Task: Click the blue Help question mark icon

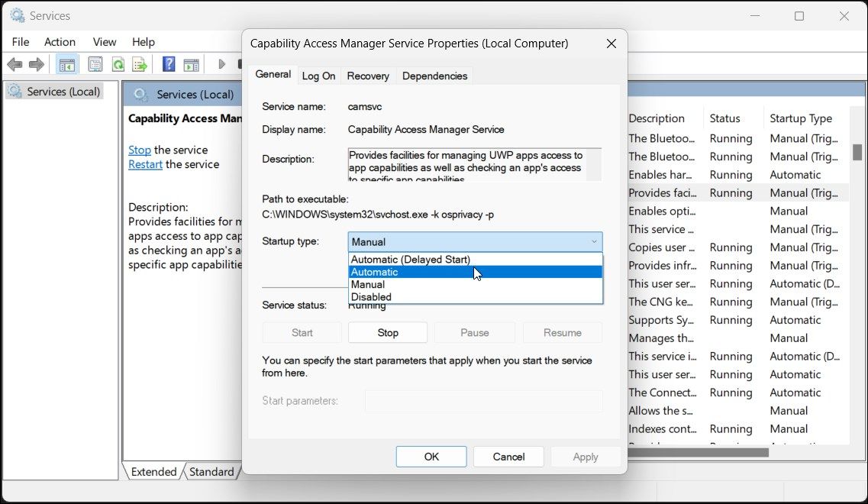Action: pyautogui.click(x=169, y=64)
